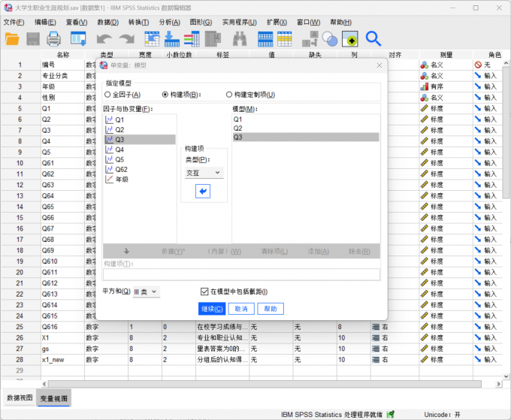Open file with the folder toolbar icon

coord(12,39)
